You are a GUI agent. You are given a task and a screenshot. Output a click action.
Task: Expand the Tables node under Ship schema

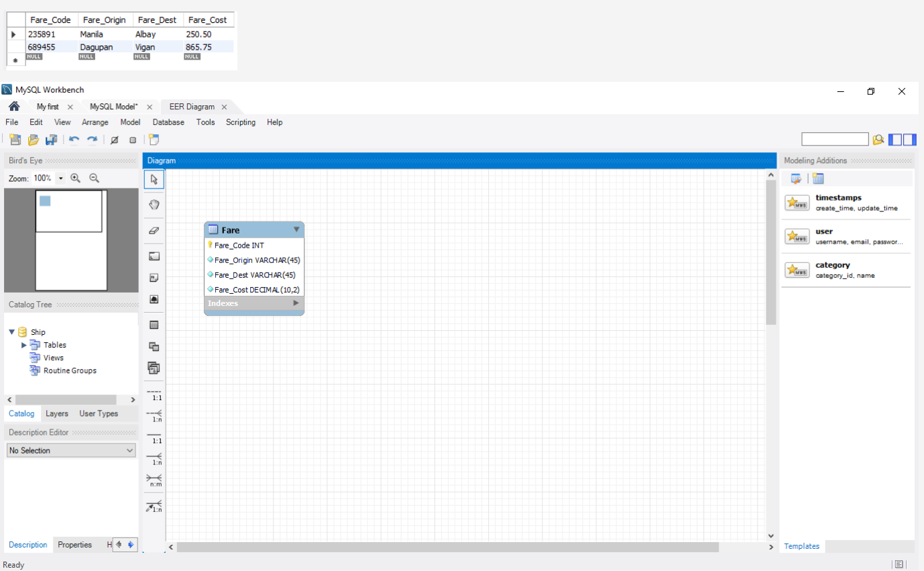tap(23, 345)
